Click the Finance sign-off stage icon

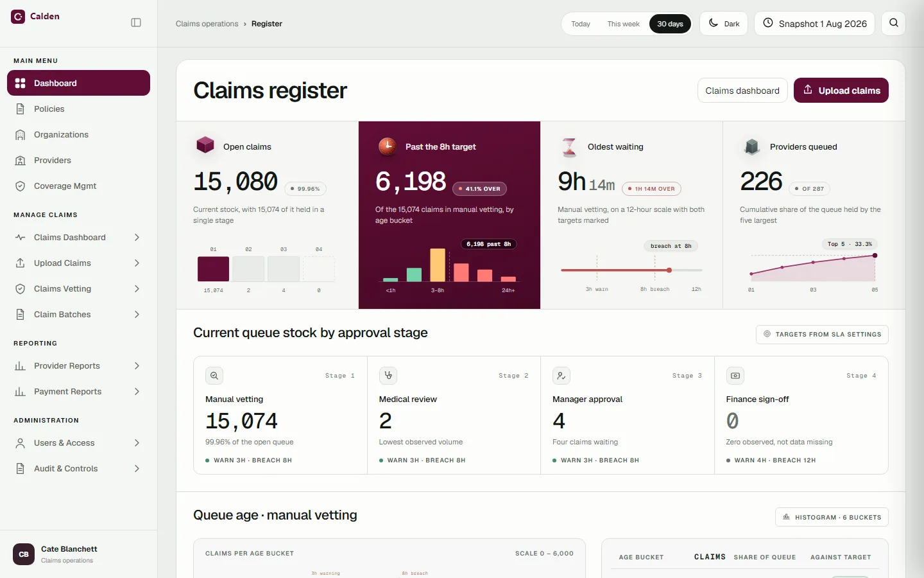pyautogui.click(x=735, y=376)
